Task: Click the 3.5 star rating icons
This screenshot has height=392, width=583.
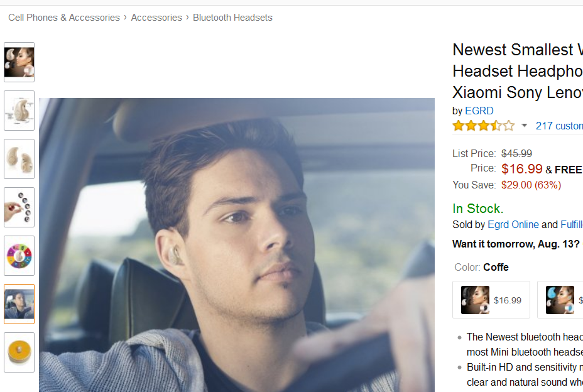Action: (483, 126)
